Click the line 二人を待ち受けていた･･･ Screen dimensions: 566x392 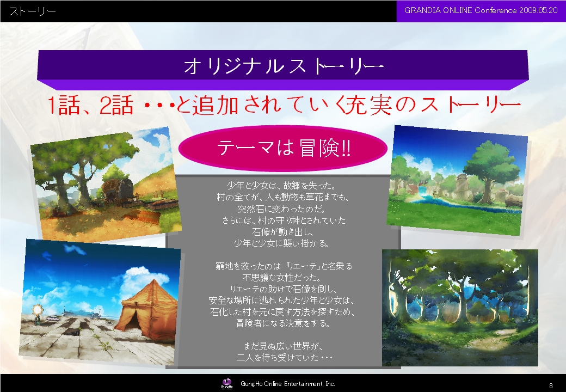pos(284,357)
